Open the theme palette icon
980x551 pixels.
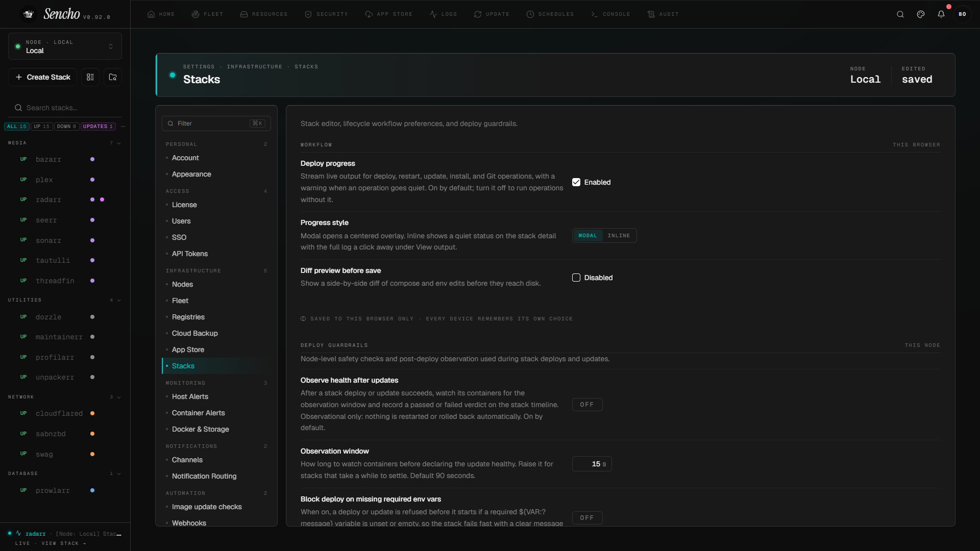pos(921,14)
